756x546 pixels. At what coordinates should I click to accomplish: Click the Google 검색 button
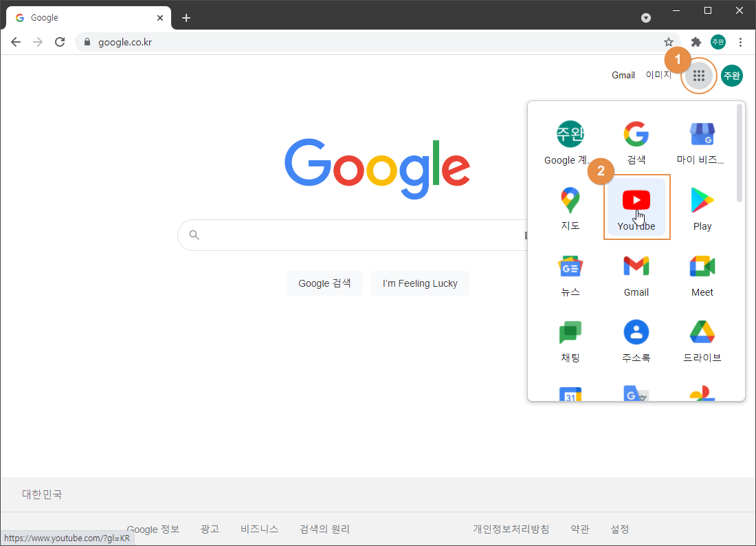click(x=324, y=283)
